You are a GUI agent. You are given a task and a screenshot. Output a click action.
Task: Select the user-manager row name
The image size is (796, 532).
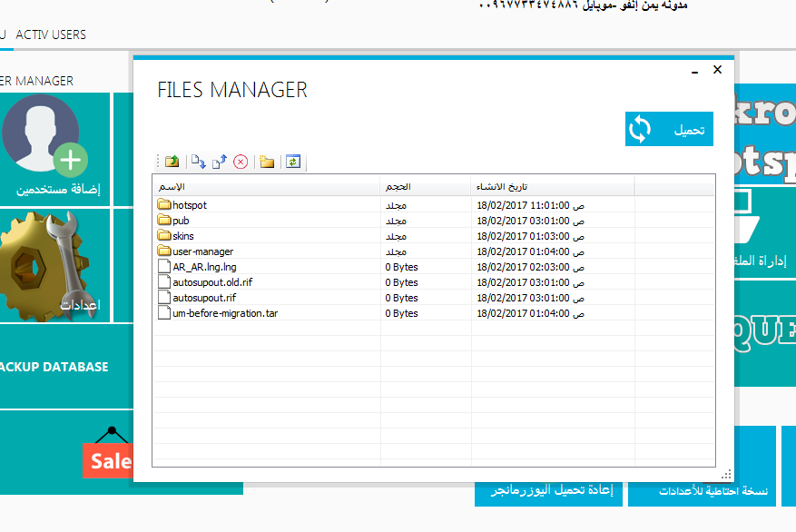(x=203, y=251)
